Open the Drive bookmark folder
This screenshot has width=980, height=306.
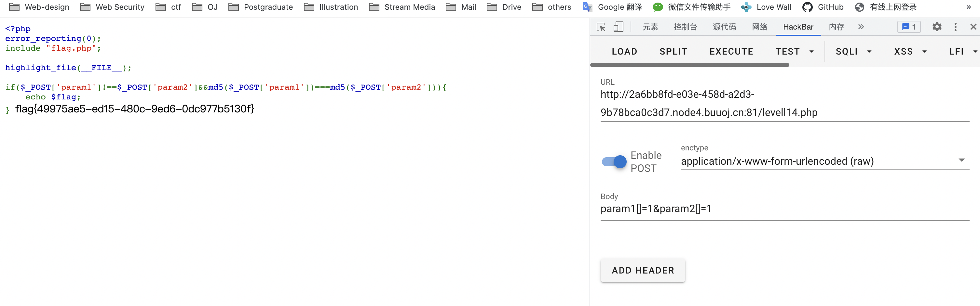tap(504, 7)
